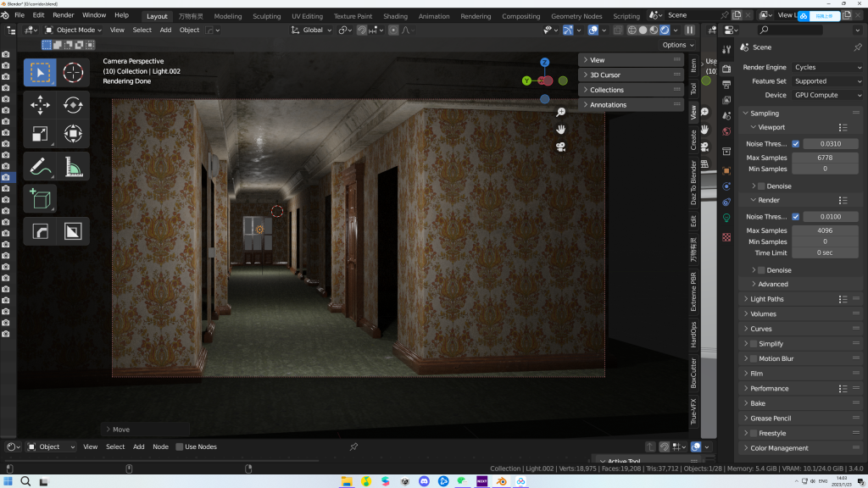This screenshot has width=868, height=488.
Task: Open the Options dropdown
Action: pos(678,45)
